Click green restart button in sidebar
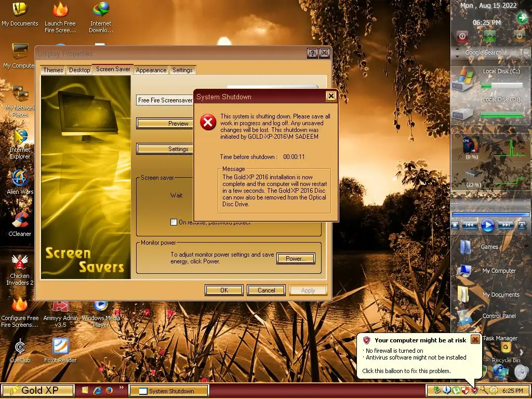This screenshot has width=532, height=399. tap(489, 36)
